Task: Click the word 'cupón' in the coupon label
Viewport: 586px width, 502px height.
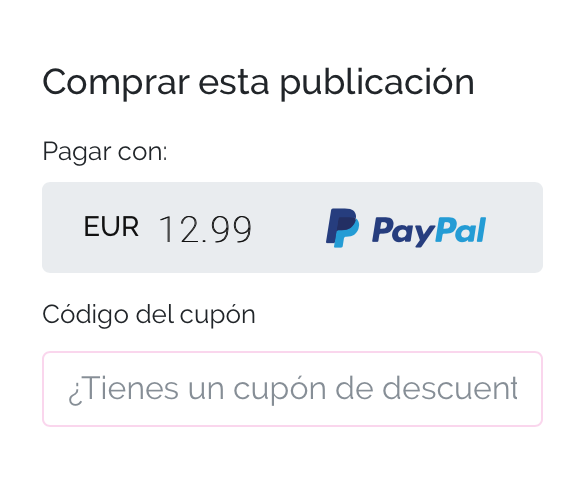Action: point(218,315)
